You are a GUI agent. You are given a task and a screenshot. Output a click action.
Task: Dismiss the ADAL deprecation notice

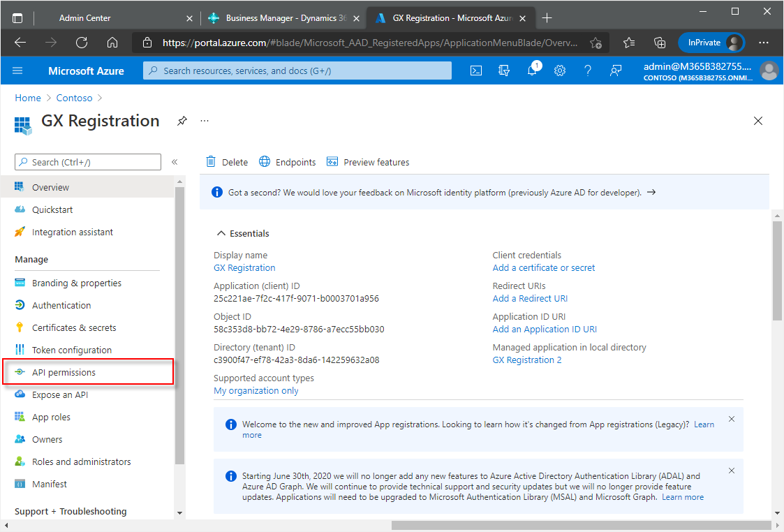pos(731,471)
